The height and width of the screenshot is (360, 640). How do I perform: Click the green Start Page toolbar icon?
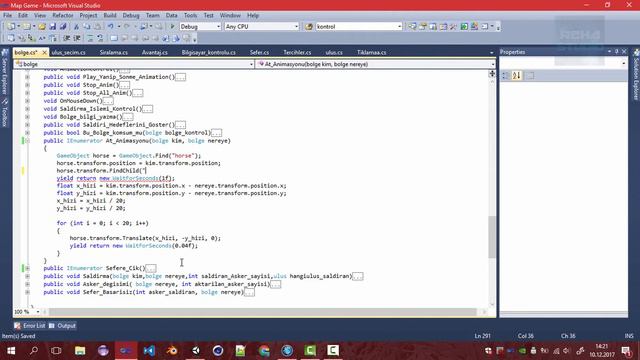pos(464,27)
